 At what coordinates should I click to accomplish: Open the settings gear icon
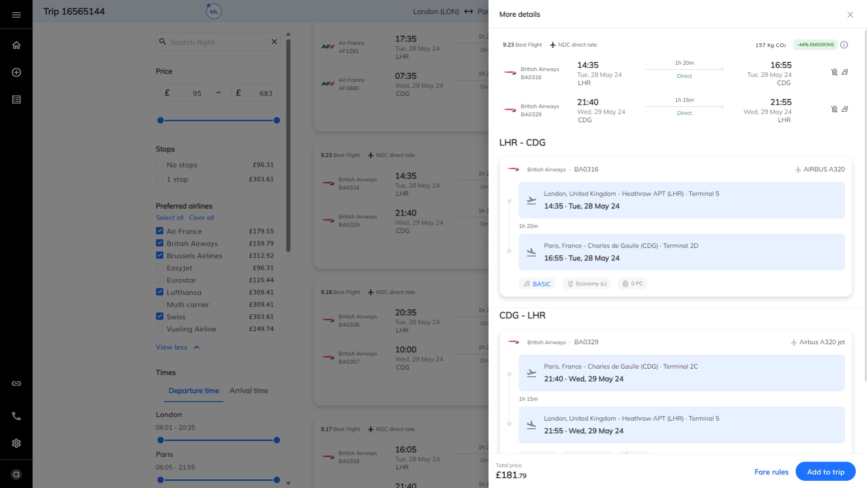[16, 443]
